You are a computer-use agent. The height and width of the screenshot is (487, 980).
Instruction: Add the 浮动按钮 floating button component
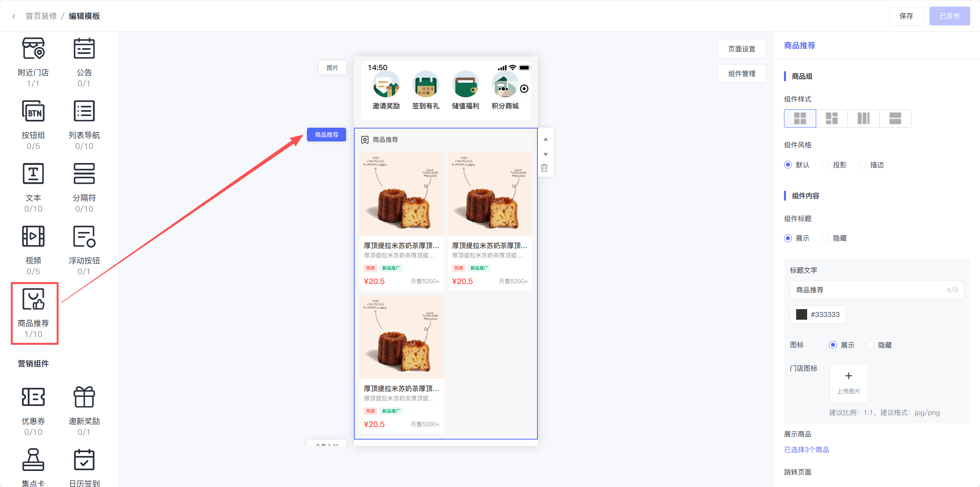tap(84, 237)
